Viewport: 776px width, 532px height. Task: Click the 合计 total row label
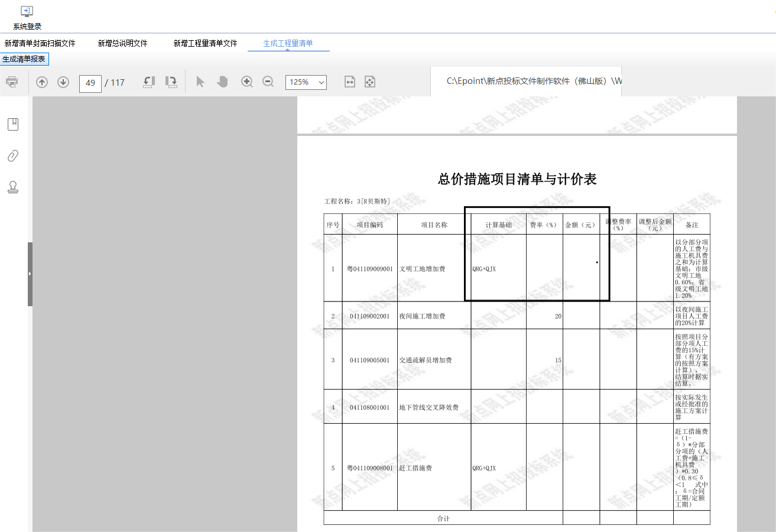[x=443, y=518]
